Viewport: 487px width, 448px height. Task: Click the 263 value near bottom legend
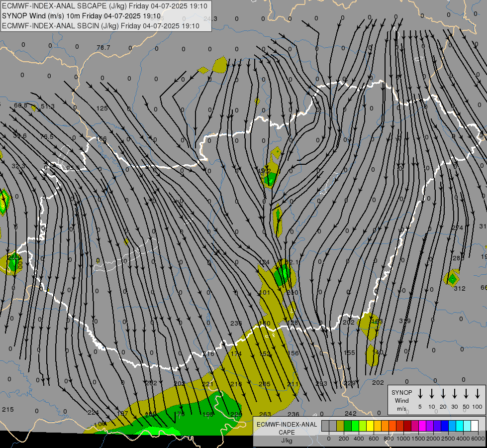tap(265, 414)
